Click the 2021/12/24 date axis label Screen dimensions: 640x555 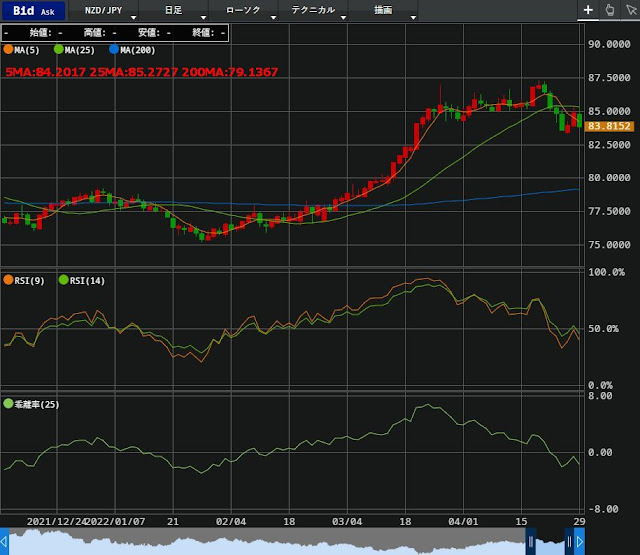[x=57, y=522]
